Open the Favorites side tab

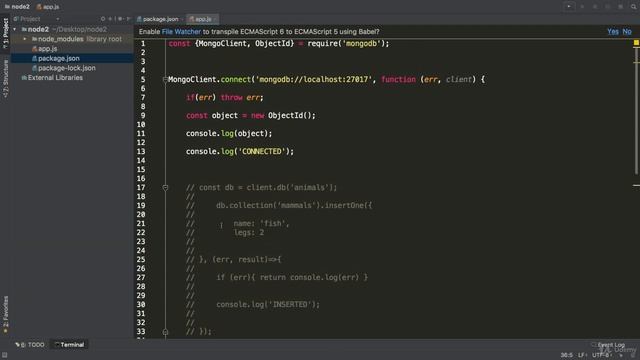tap(5, 314)
